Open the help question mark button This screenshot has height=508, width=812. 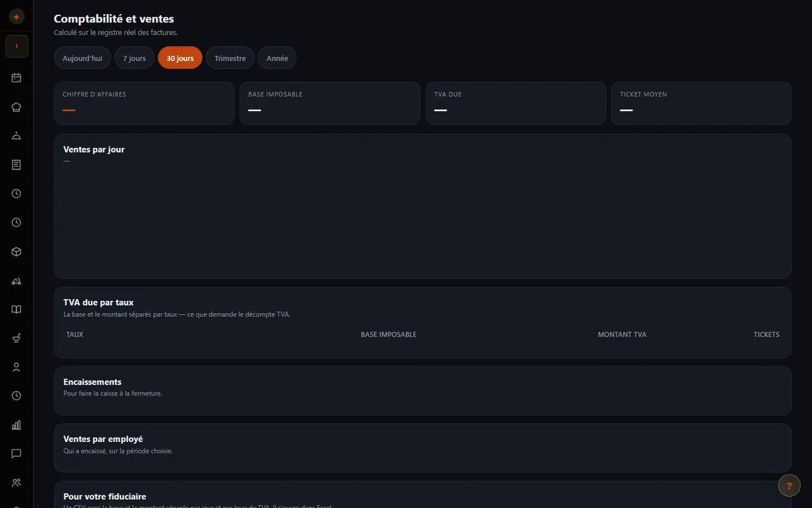point(789,486)
